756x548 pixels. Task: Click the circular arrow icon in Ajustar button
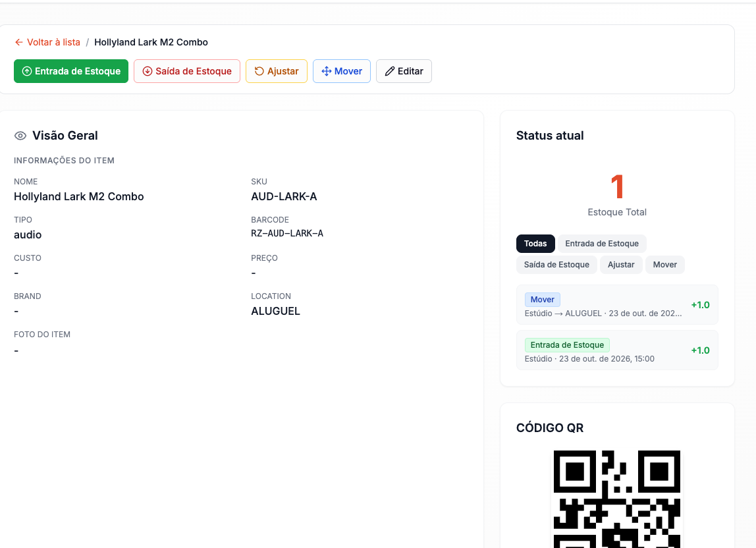259,71
